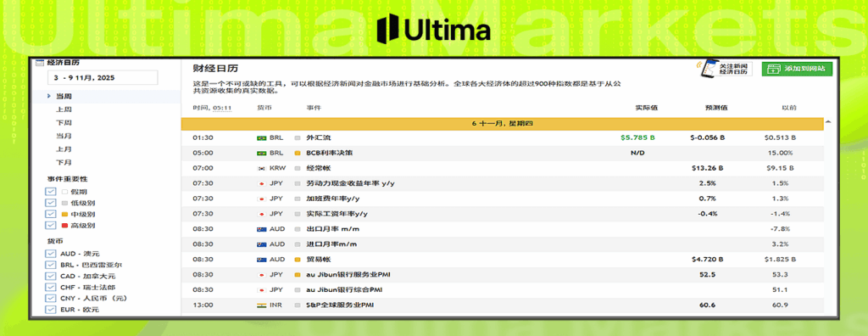Toggle the 假期 importance checkbox
Screen dimensions: 868x336
[51, 191]
